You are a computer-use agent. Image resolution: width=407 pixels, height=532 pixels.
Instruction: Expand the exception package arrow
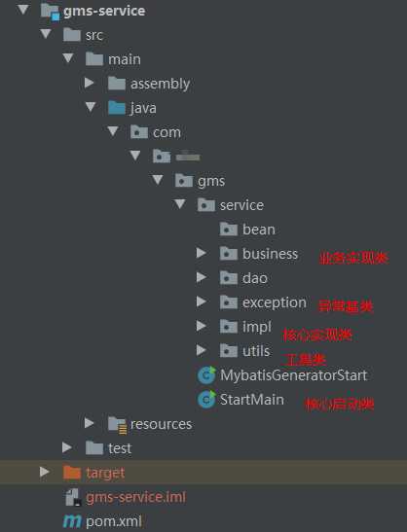[202, 301]
